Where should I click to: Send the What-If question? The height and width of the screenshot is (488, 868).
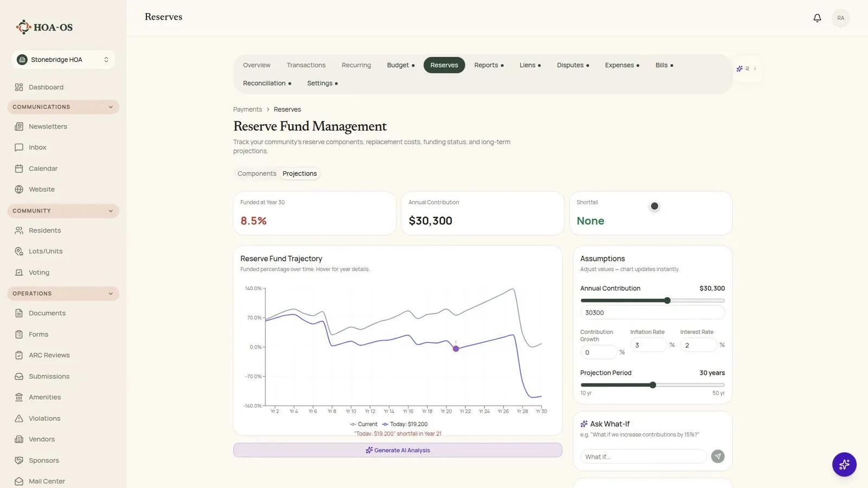[x=718, y=457]
